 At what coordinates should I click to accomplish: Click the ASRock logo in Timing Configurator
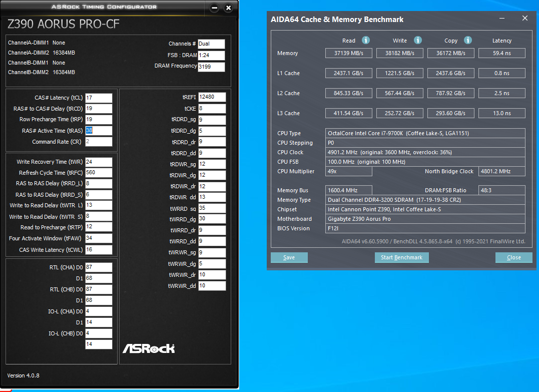pyautogui.click(x=149, y=348)
